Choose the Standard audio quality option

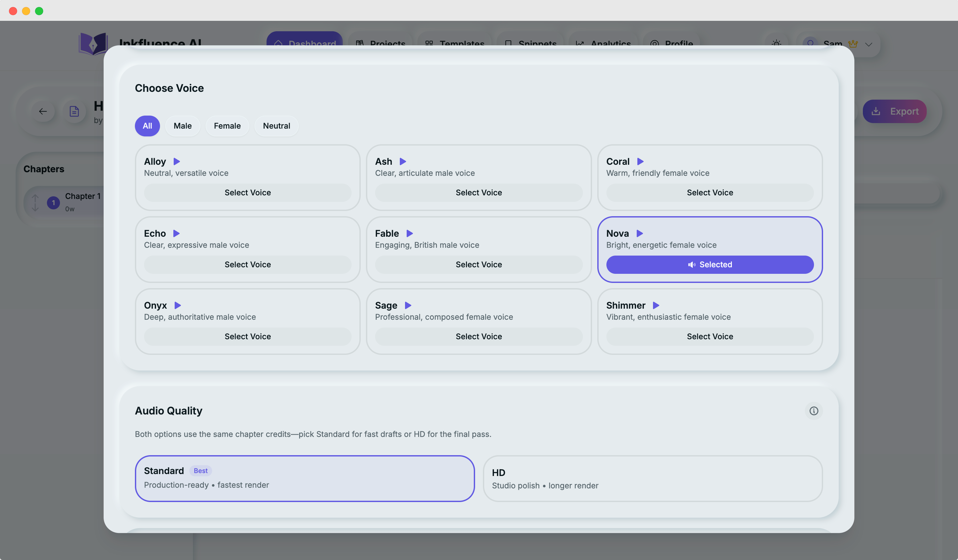(x=304, y=478)
